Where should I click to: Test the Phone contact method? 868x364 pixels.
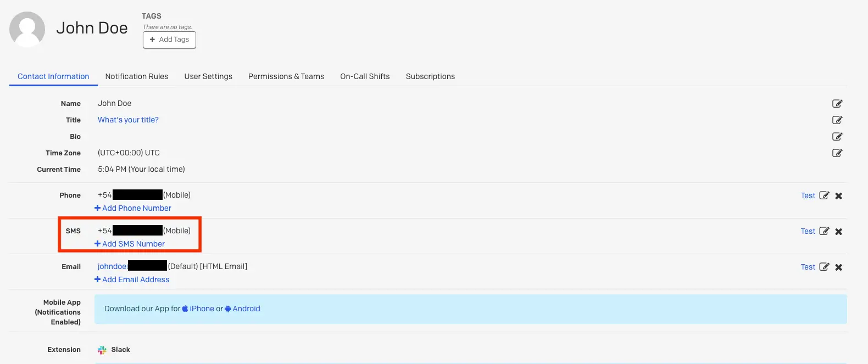point(808,195)
